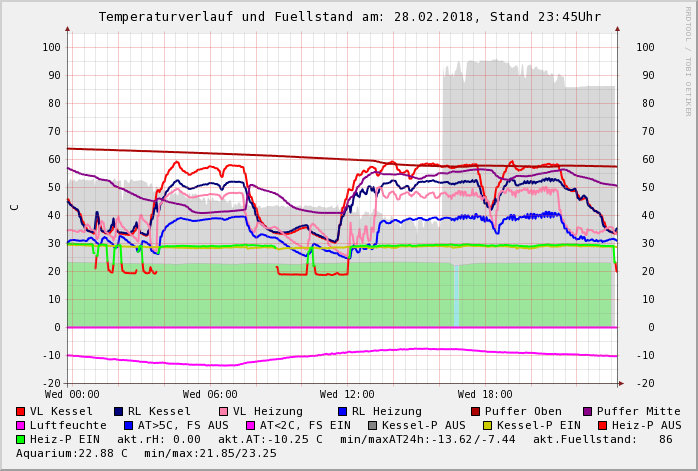Click the 'AT>5C, FS AUS' legend label
The height and width of the screenshot is (471, 698).
coord(183,425)
